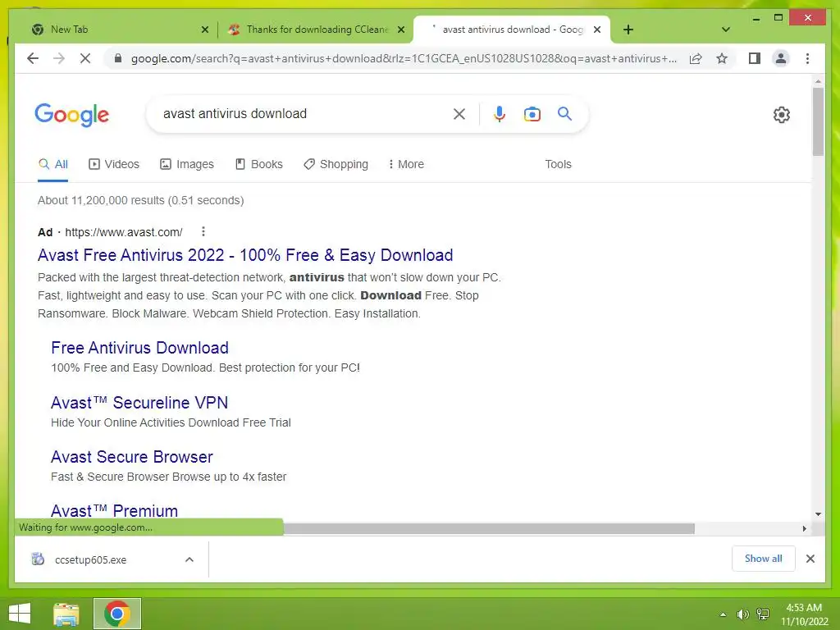840x630 pixels.
Task: Start a voice search with the microphone
Action: coord(500,113)
